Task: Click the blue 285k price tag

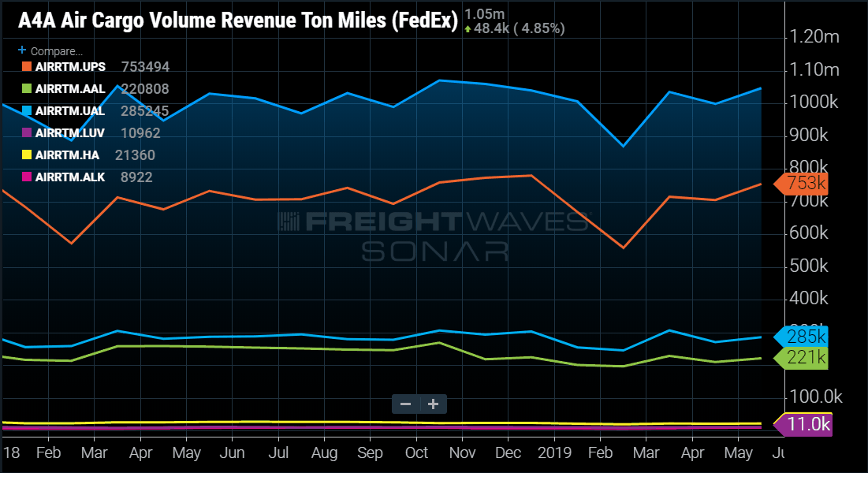Action: [801, 337]
